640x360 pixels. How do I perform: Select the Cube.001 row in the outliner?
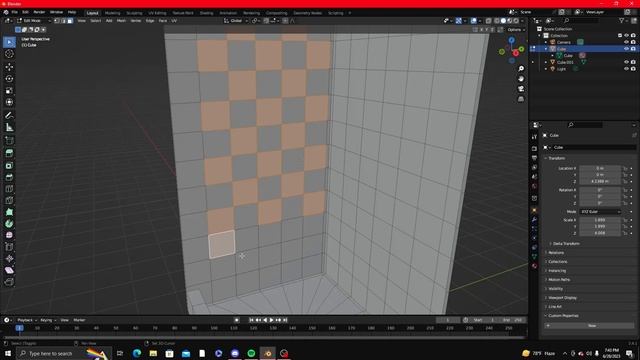583,62
